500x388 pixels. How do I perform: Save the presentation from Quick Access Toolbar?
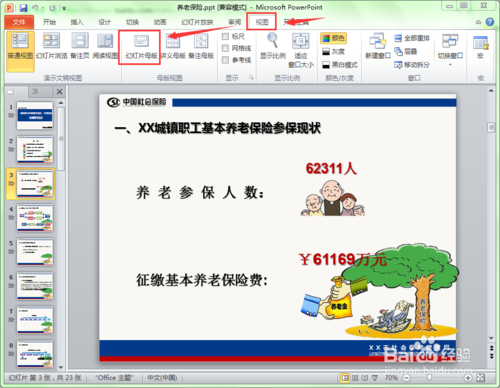pos(23,7)
